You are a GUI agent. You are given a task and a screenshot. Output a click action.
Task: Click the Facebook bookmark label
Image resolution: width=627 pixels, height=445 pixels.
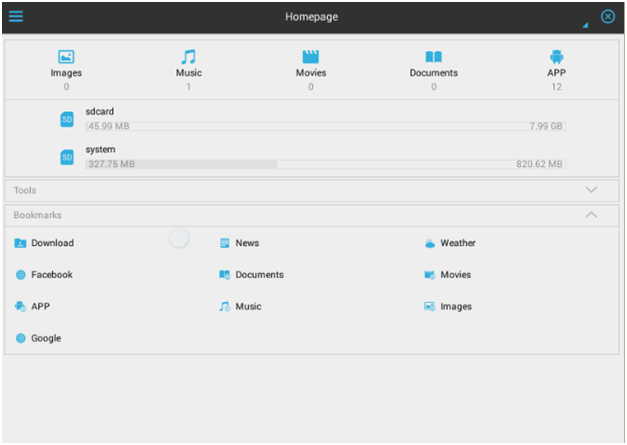pyautogui.click(x=52, y=275)
